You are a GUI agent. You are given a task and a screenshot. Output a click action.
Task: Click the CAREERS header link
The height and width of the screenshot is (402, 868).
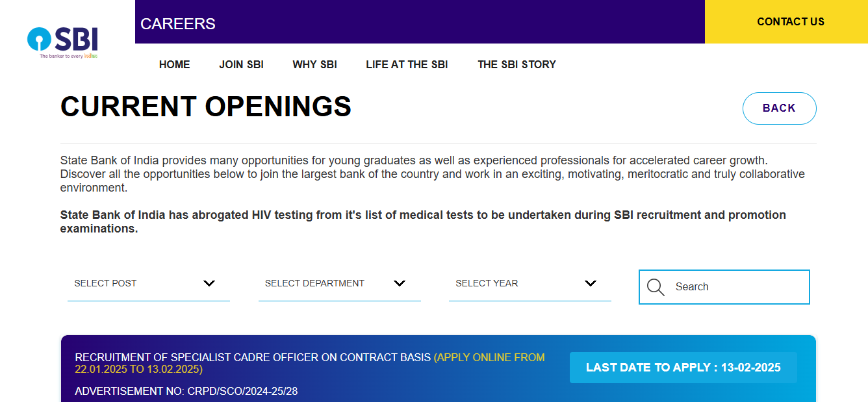point(177,23)
